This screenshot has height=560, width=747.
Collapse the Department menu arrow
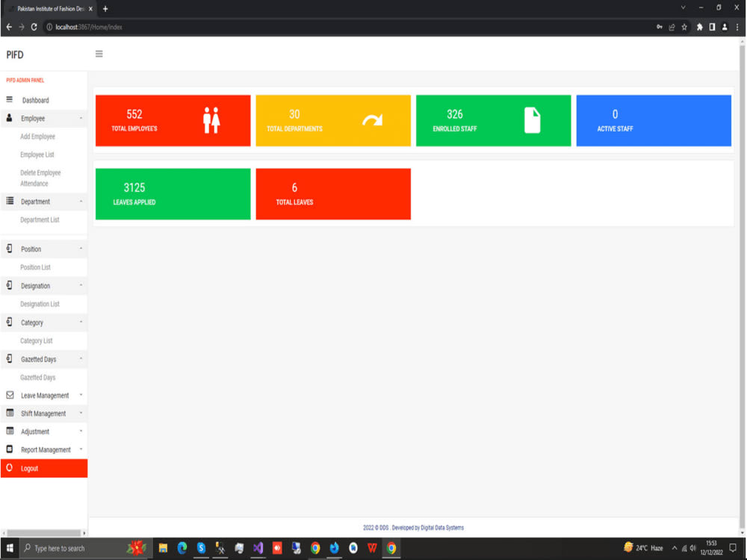coord(81,202)
